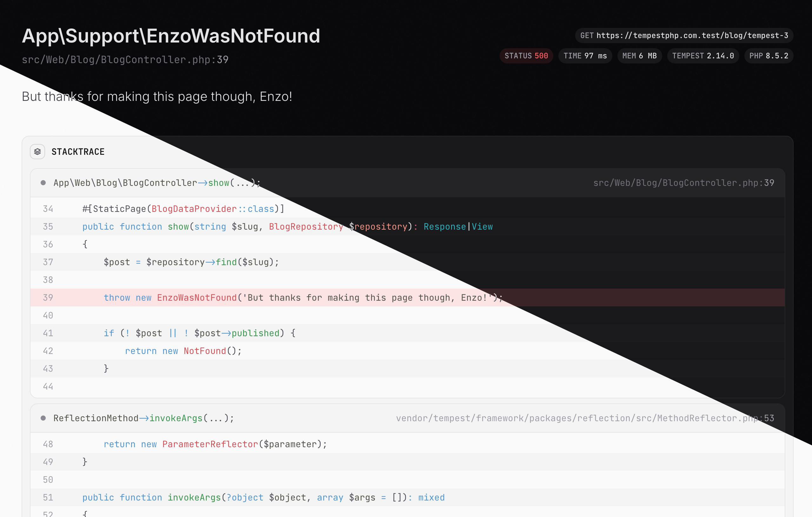
Task: Click the TEMPEST 2.14.0 version badge
Action: 703,56
